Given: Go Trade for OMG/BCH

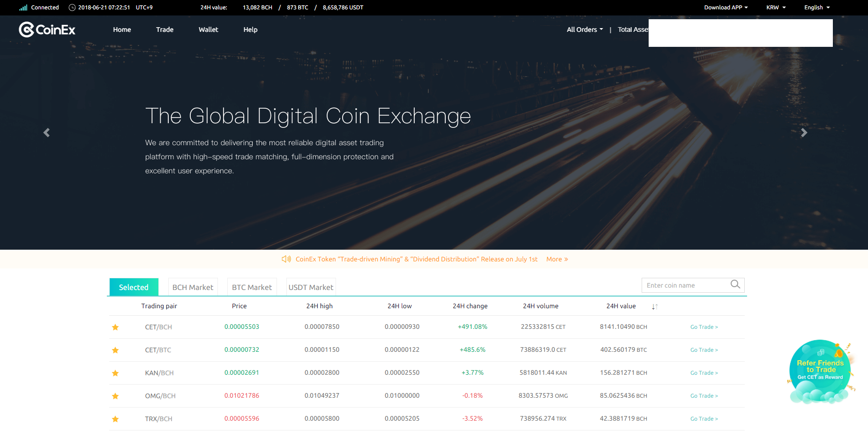Looking at the screenshot, I should click(x=704, y=396).
